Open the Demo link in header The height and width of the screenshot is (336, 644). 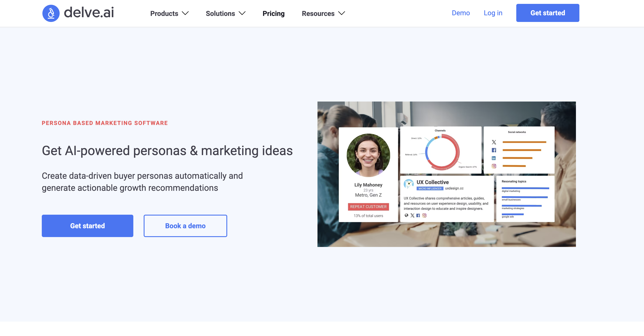click(x=461, y=13)
